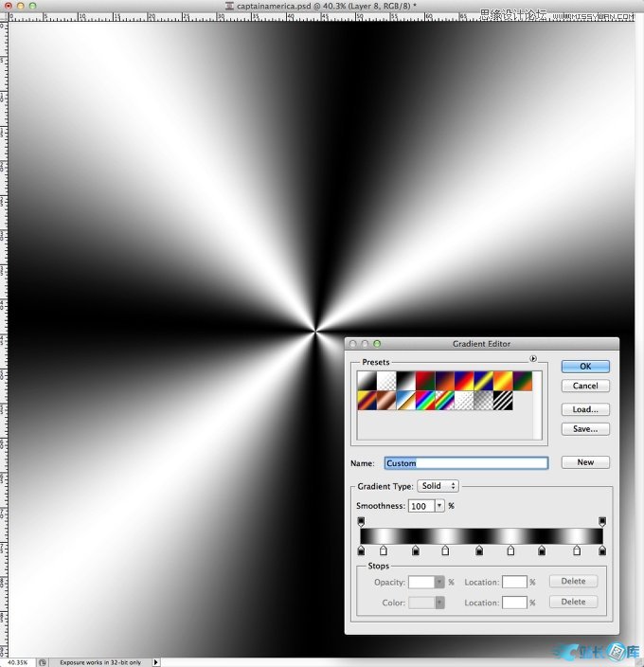
Task: Pick the diagonal black stripes preset
Action: click(503, 401)
